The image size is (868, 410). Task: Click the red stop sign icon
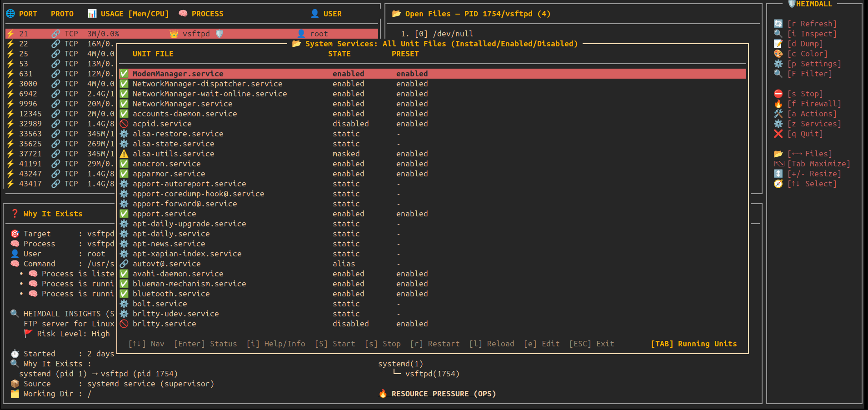tap(778, 94)
